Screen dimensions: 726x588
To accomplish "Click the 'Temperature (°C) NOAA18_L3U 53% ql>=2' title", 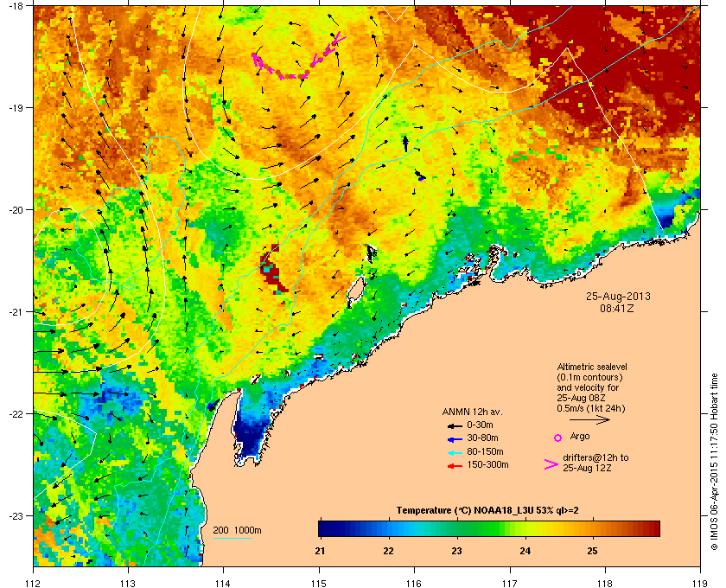I will click(x=487, y=511).
